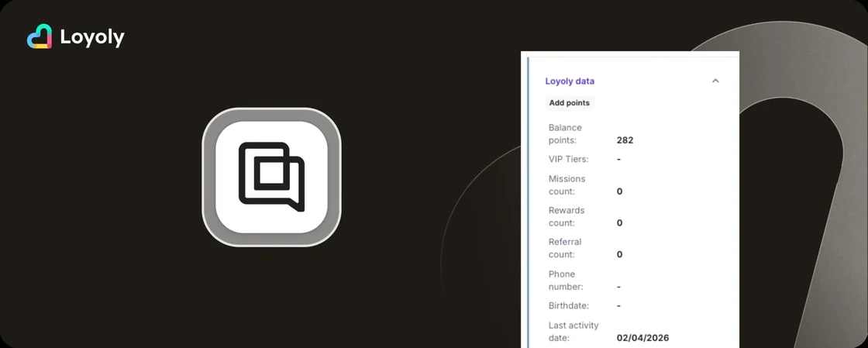Select the VIP Tiers label

(x=569, y=160)
